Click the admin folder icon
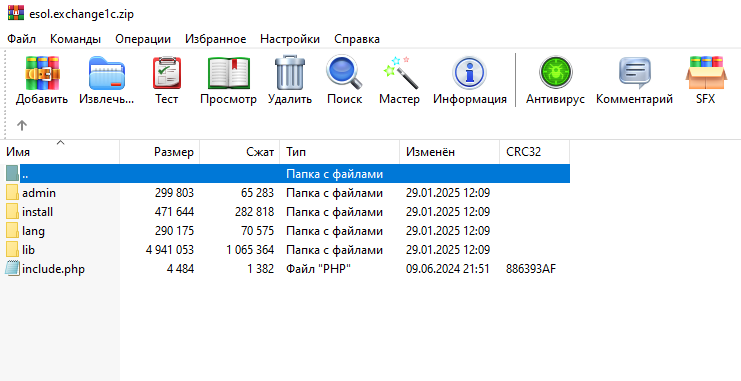This screenshot has height=381, width=741. tap(12, 193)
